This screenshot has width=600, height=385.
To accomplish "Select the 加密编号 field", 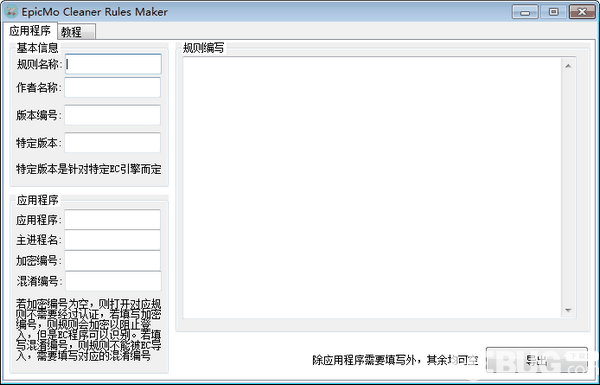I will pyautogui.click(x=112, y=261).
